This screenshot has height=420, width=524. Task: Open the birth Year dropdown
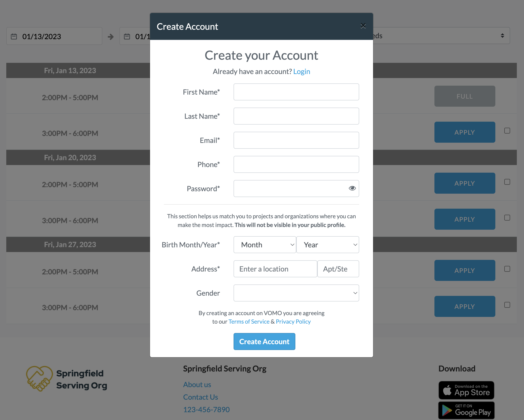[x=328, y=245]
